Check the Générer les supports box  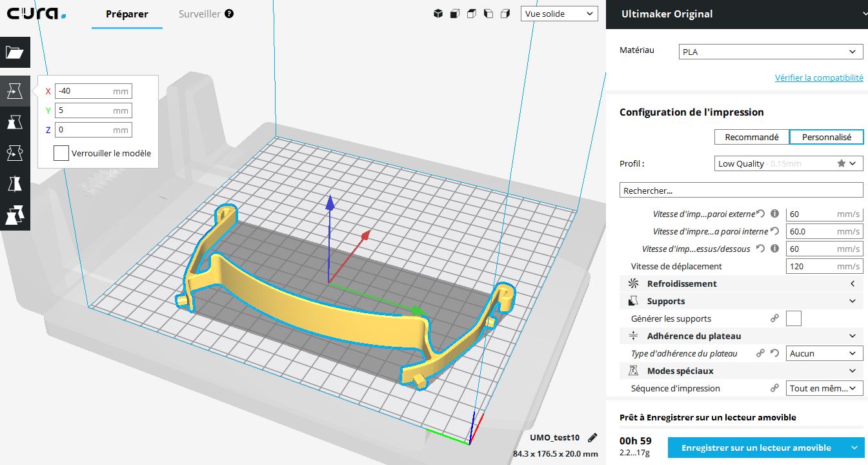794,318
